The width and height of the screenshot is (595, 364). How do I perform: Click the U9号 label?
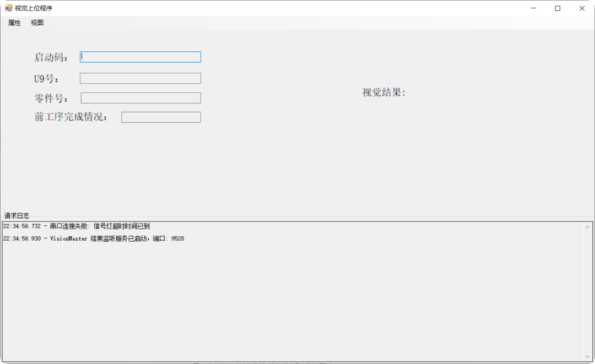(46, 79)
